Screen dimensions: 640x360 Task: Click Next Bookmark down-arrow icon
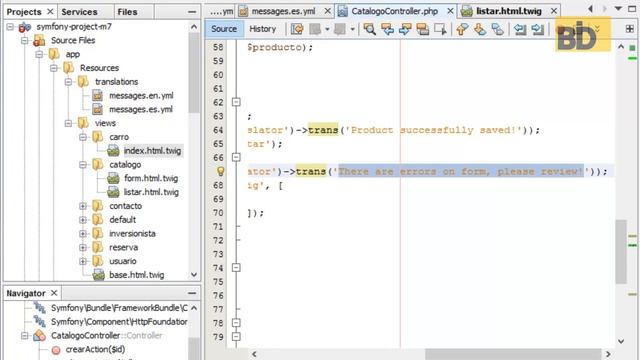click(x=480, y=29)
